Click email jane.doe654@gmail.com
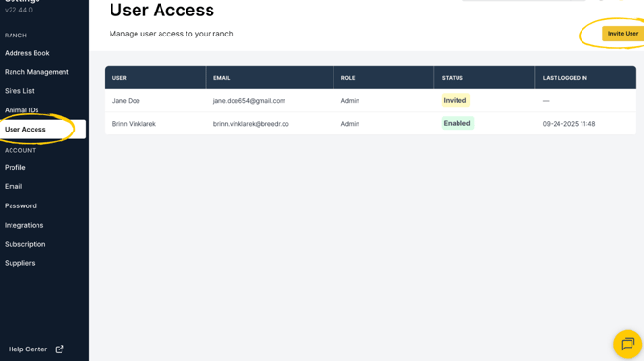The image size is (644, 361). coord(249,101)
